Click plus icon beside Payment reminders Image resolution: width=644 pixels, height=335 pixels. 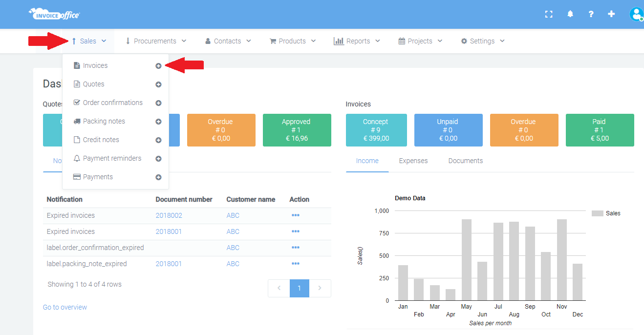tap(158, 159)
